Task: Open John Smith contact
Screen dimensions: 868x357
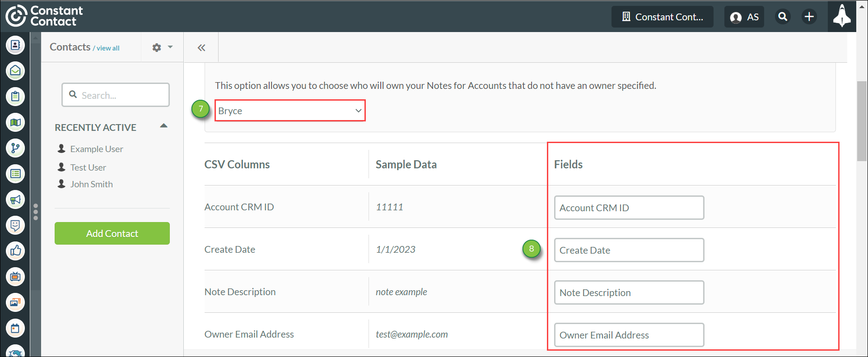Action: (x=92, y=184)
